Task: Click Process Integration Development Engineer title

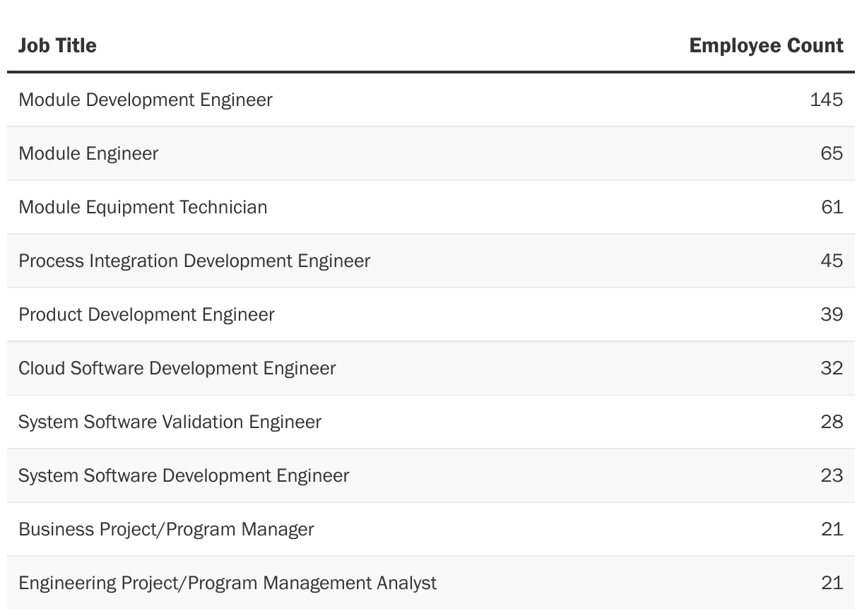Action: pos(194,261)
